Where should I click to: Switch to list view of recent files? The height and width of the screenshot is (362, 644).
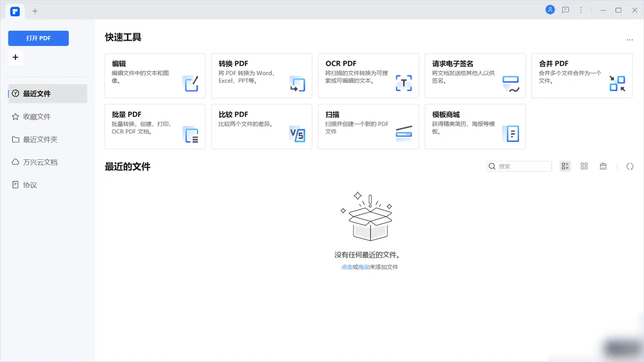pyautogui.click(x=565, y=166)
